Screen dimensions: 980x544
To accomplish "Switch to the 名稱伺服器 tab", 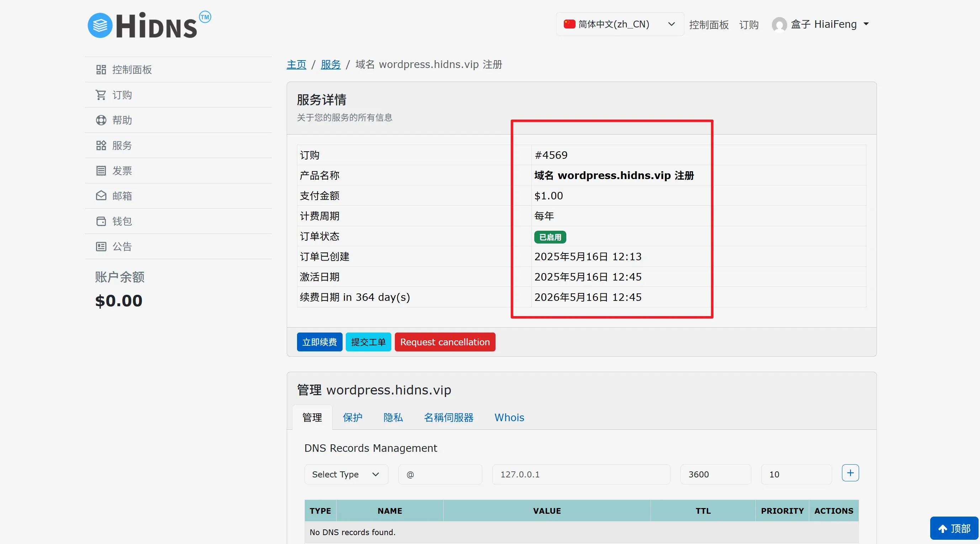I will [449, 417].
